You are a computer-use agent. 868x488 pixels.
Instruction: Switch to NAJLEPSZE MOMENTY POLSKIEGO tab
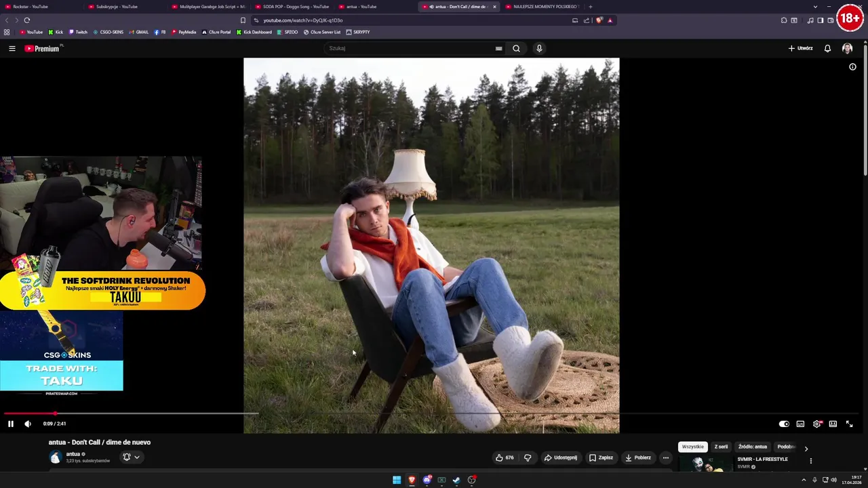coord(542,7)
